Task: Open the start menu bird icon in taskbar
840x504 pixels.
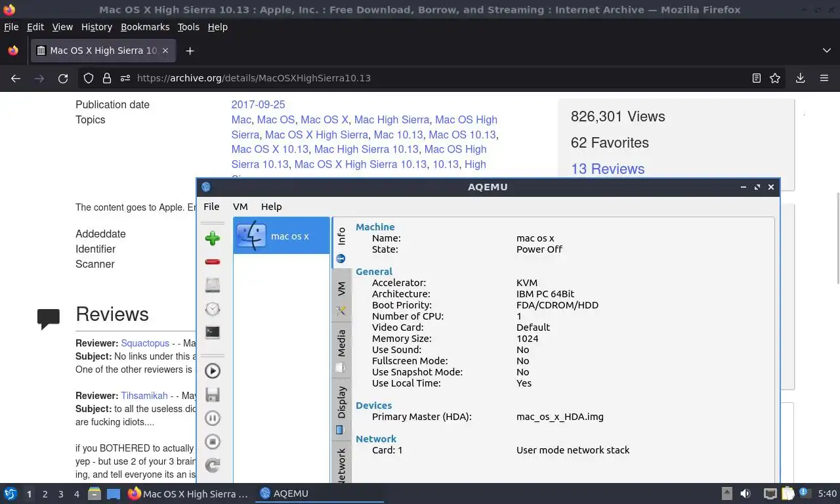Action: point(10,493)
